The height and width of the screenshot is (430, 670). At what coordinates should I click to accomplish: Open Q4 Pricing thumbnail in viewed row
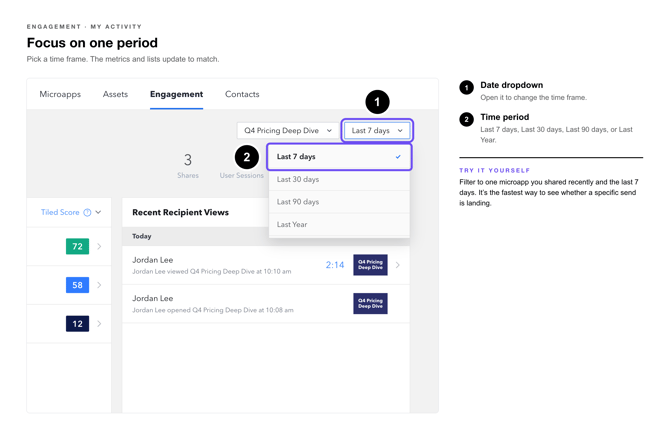370,265
